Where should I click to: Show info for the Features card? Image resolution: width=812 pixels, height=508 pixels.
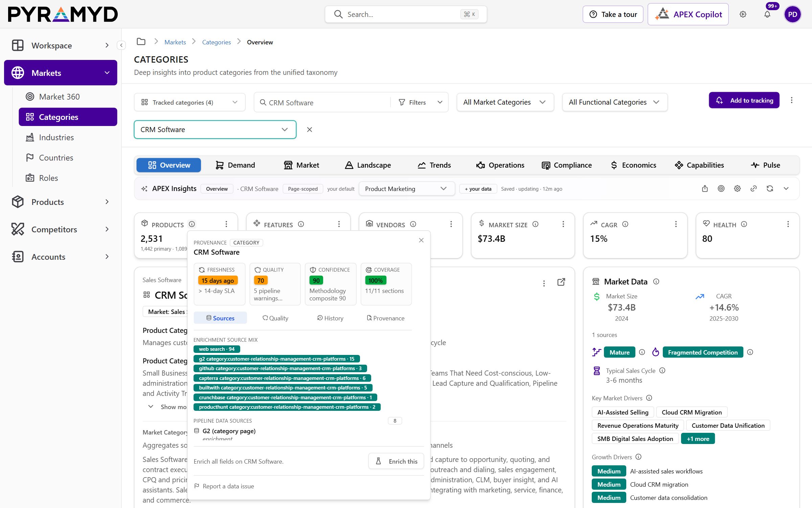click(301, 224)
